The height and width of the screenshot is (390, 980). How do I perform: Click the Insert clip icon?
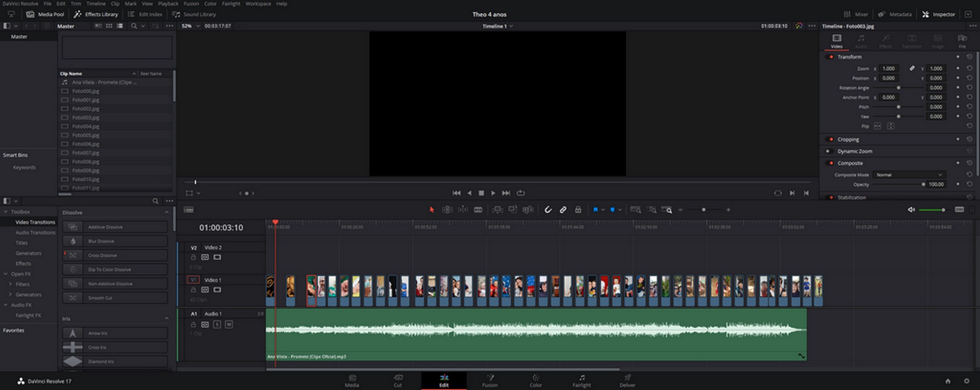coord(497,210)
